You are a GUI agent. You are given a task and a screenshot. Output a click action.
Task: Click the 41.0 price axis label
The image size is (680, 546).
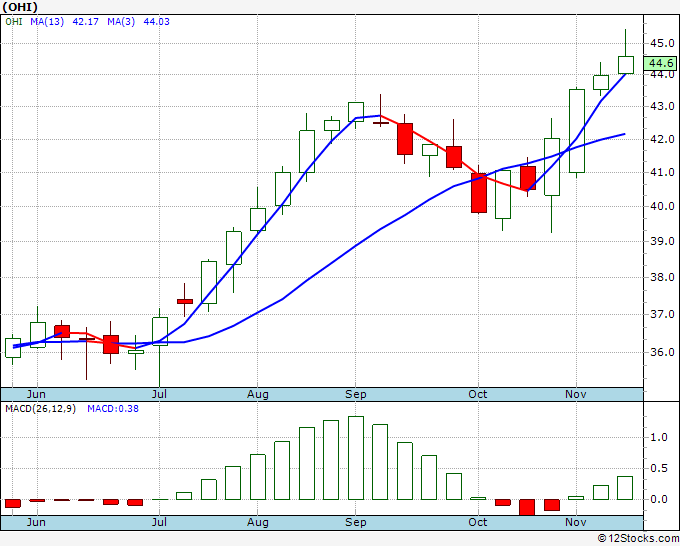pyautogui.click(x=662, y=172)
